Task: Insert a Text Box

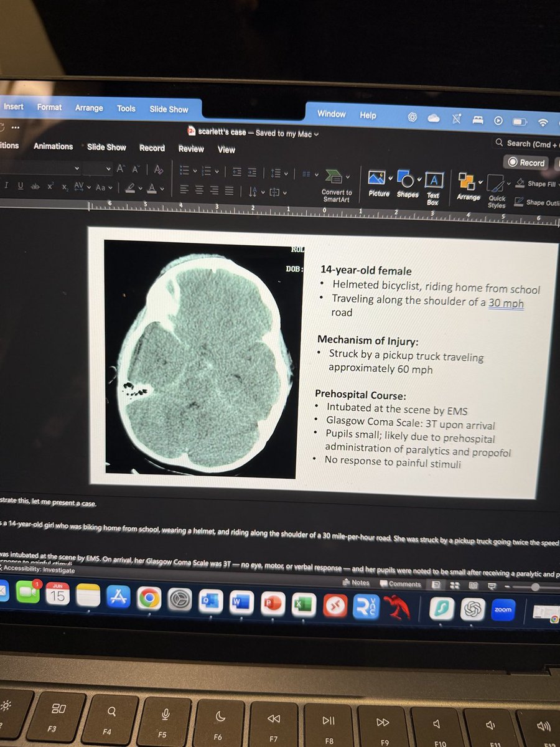Action: pyautogui.click(x=433, y=189)
